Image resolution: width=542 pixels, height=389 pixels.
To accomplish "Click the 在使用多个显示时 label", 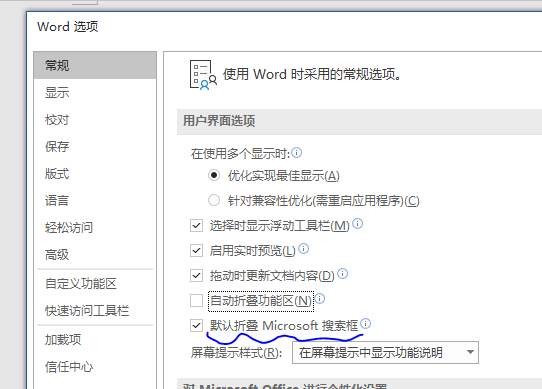I will point(241,154).
